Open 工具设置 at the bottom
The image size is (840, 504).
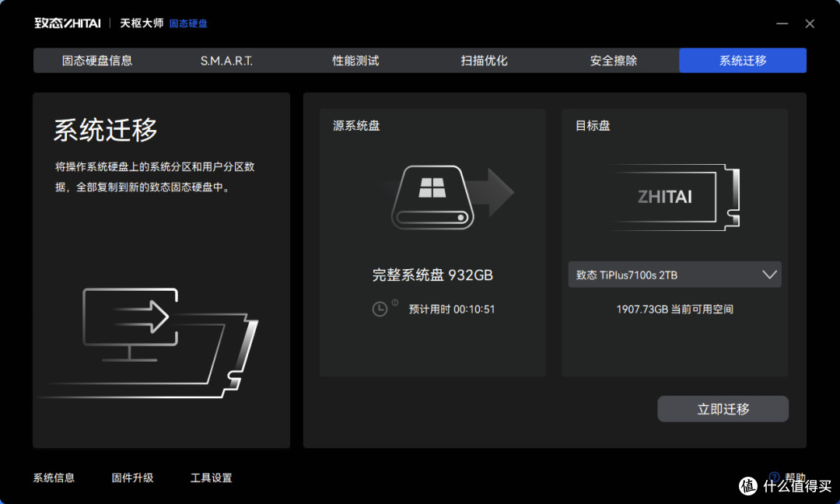click(x=211, y=478)
